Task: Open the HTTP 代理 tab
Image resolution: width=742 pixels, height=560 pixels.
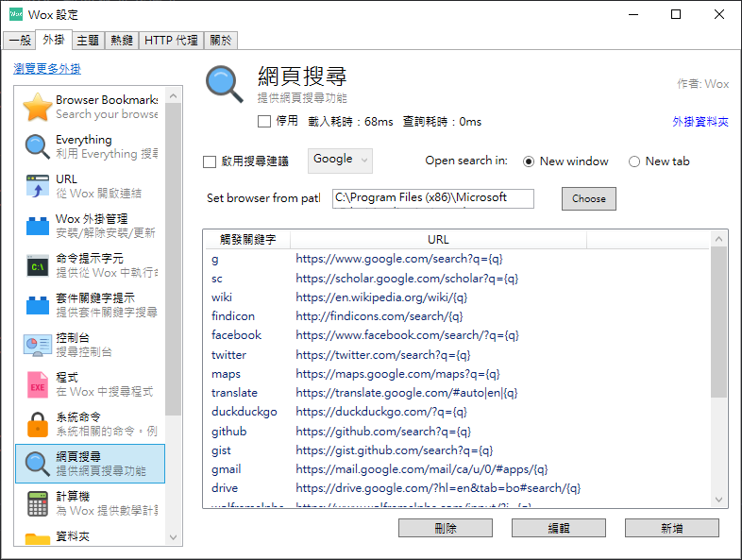Action: (x=171, y=41)
